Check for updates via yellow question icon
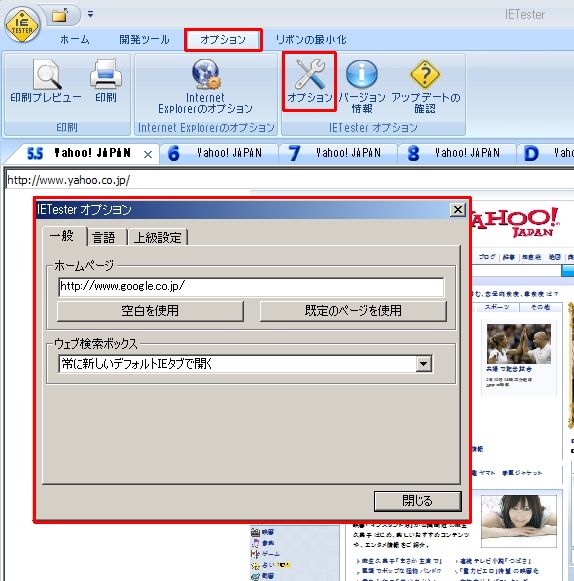Viewport: 574px width, 581px height. 425,74
